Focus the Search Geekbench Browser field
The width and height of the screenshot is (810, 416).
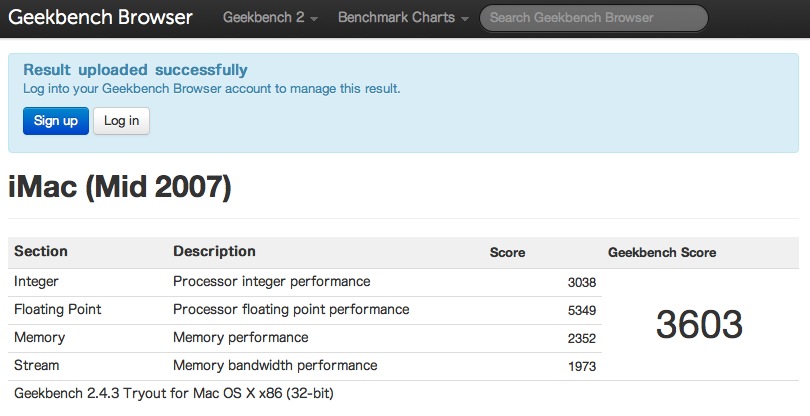coord(594,18)
